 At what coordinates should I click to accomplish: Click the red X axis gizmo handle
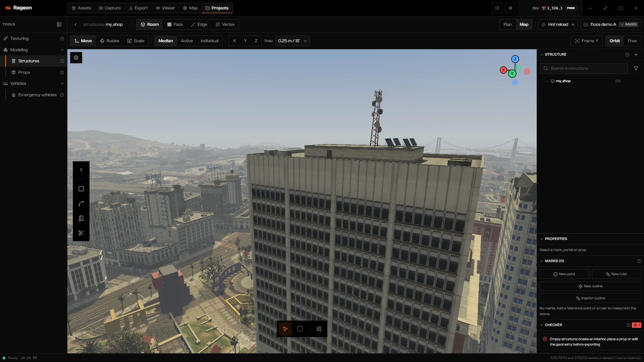503,70
